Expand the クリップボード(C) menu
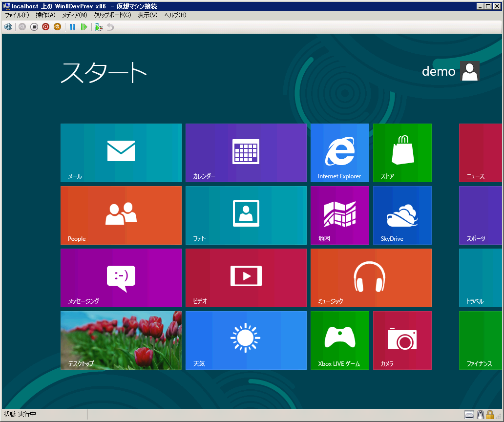Screen dimensions: 504x422 pos(112,15)
